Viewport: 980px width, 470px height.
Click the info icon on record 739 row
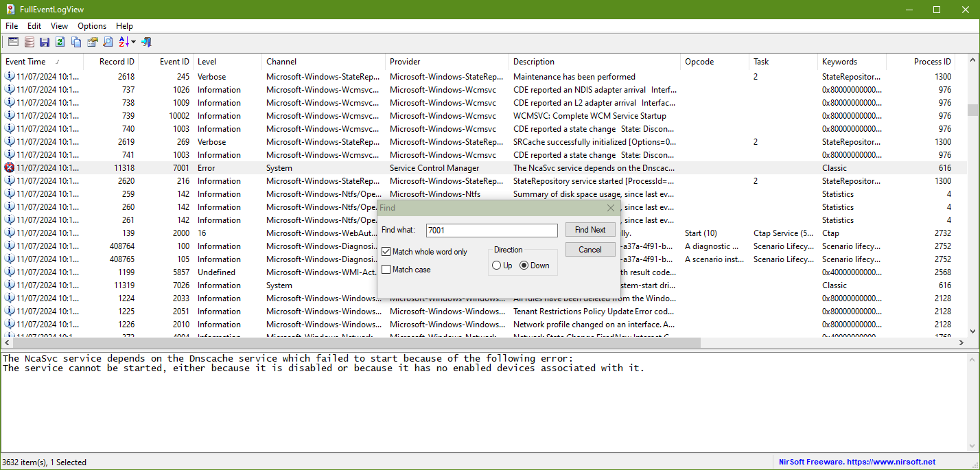tap(10, 116)
